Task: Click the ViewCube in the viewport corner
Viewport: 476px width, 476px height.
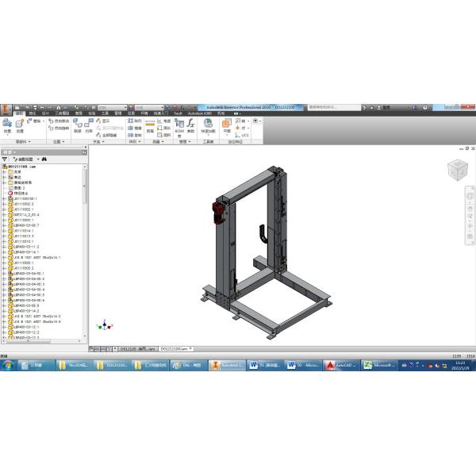Action: click(458, 170)
